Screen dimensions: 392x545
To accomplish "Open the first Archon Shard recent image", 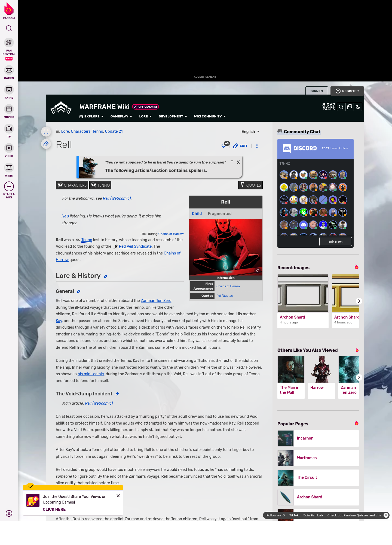I will [303, 301].
